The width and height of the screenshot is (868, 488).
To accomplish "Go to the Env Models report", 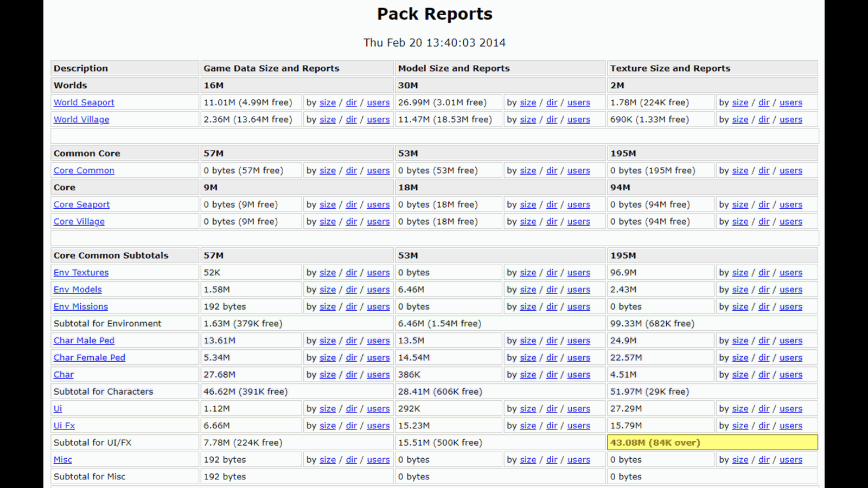I will (78, 290).
